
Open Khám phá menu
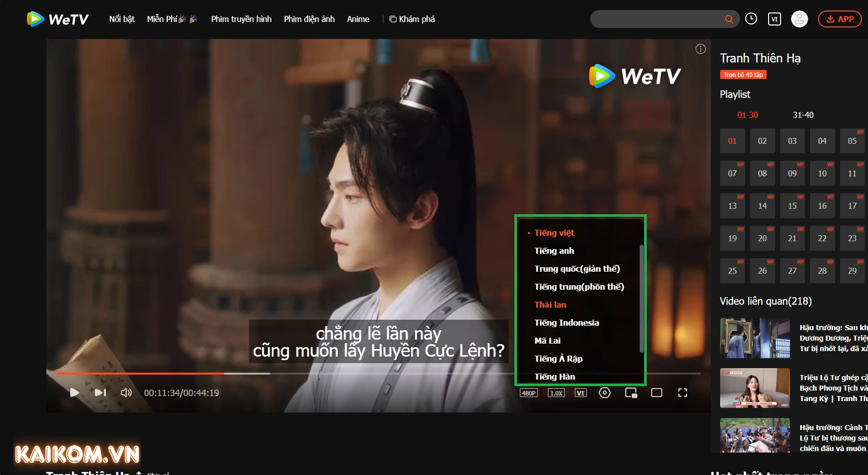pos(412,19)
